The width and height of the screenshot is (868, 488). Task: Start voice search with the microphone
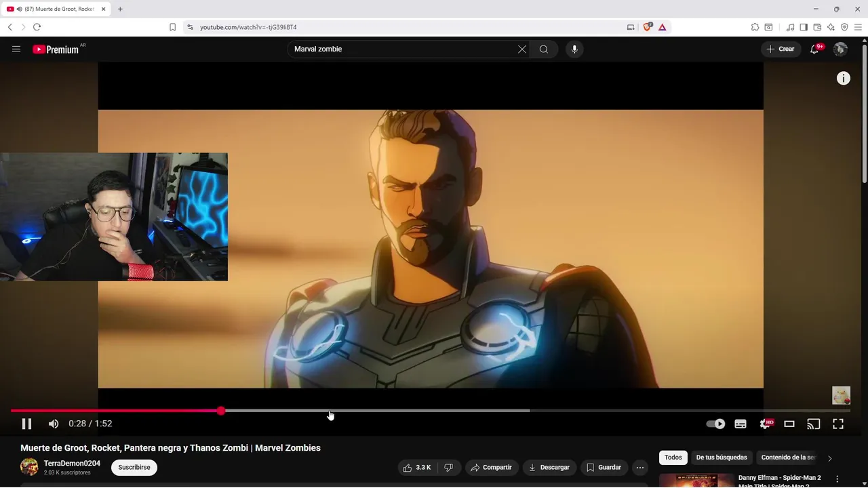(x=574, y=49)
